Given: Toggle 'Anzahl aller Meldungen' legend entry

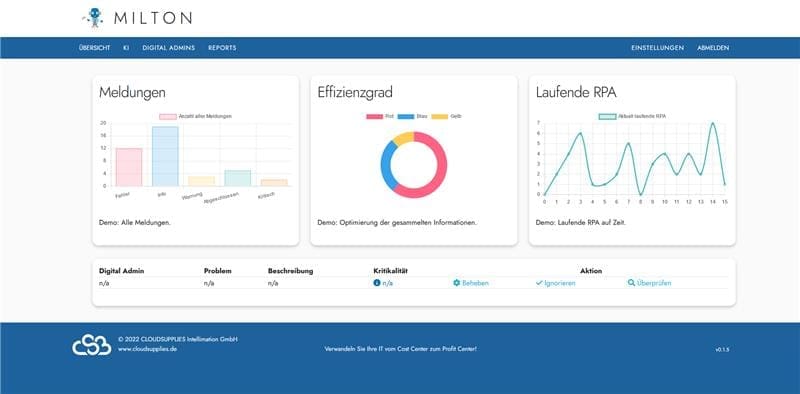Looking at the screenshot, I should 195,116.
